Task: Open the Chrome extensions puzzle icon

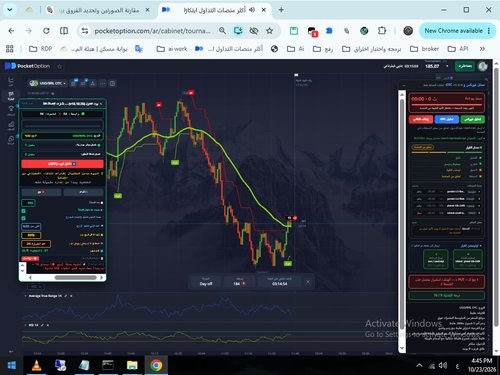Action: (x=382, y=31)
